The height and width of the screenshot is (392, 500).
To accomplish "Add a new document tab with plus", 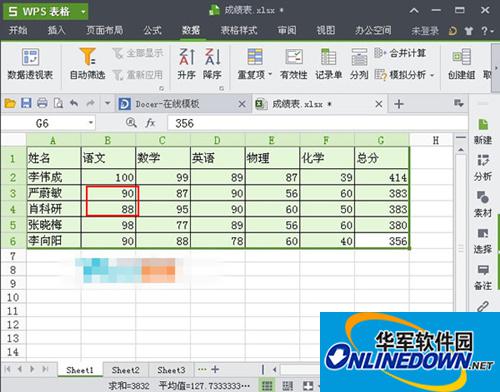I will [x=399, y=104].
